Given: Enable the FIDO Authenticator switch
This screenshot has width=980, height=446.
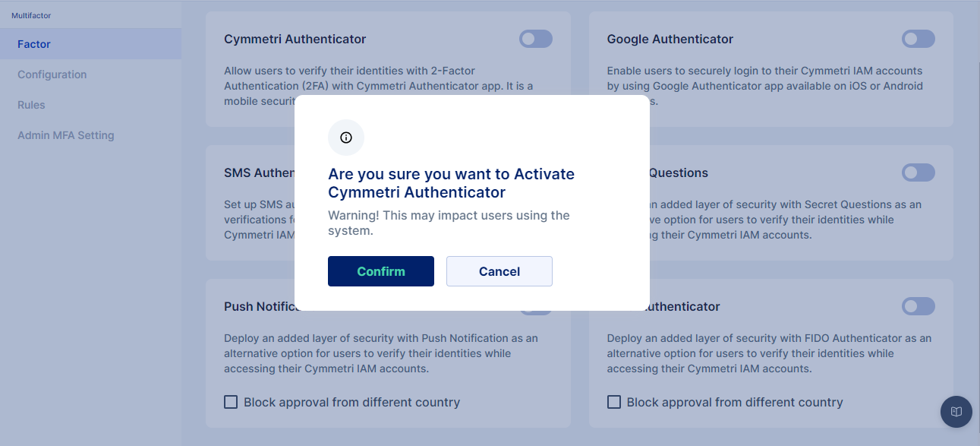Looking at the screenshot, I should 919,306.
